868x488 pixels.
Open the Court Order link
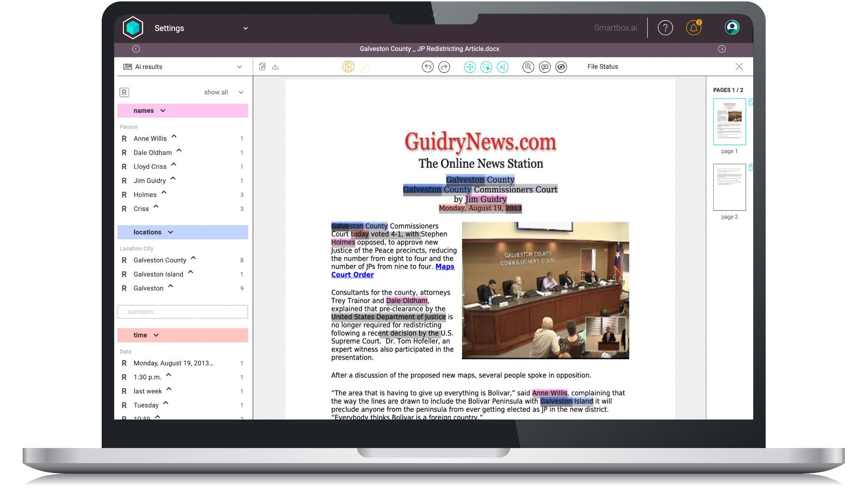point(352,275)
